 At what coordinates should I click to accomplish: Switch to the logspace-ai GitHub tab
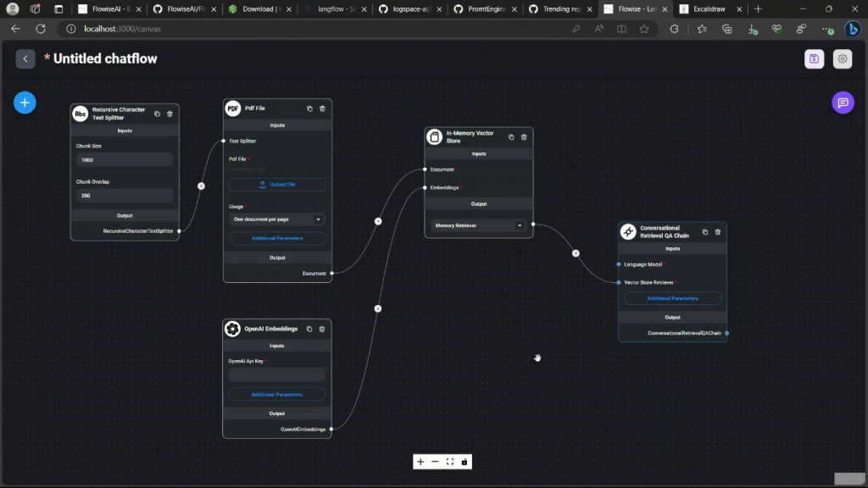(410, 8)
